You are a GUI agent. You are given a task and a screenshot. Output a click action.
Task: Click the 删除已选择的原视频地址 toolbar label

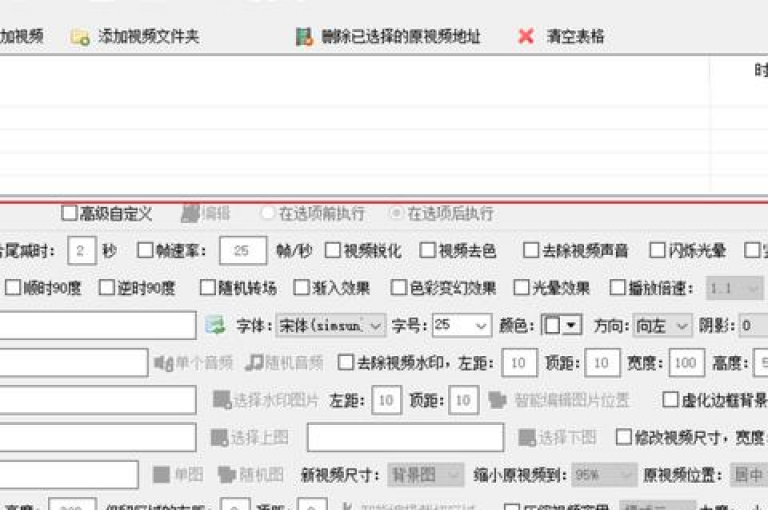click(x=401, y=37)
